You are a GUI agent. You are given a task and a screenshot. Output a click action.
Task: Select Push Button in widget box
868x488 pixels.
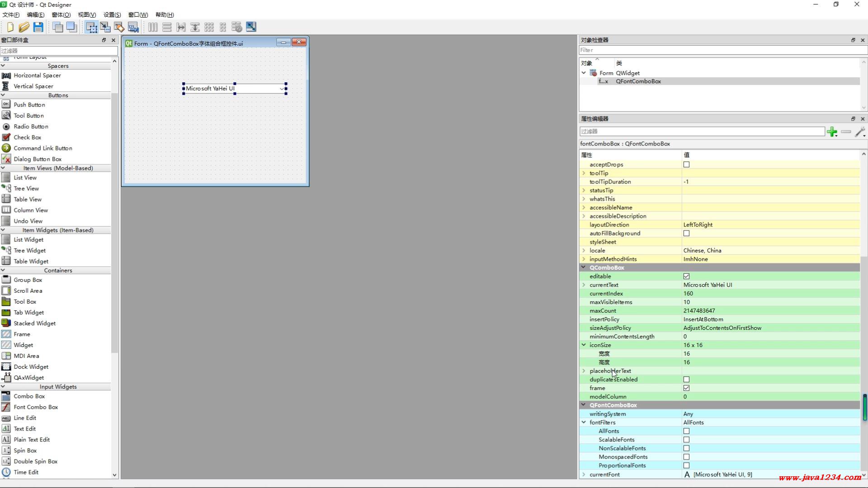pyautogui.click(x=29, y=104)
